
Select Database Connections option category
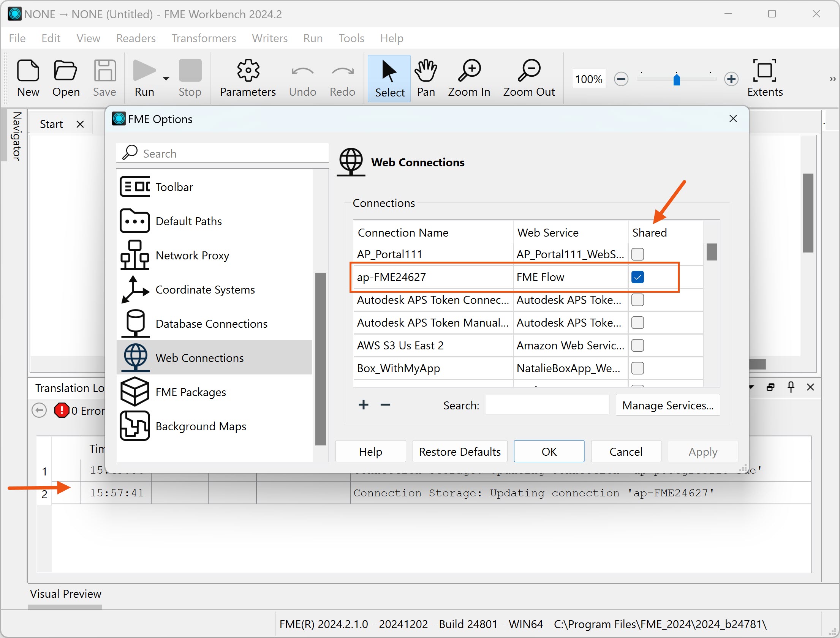[214, 324]
